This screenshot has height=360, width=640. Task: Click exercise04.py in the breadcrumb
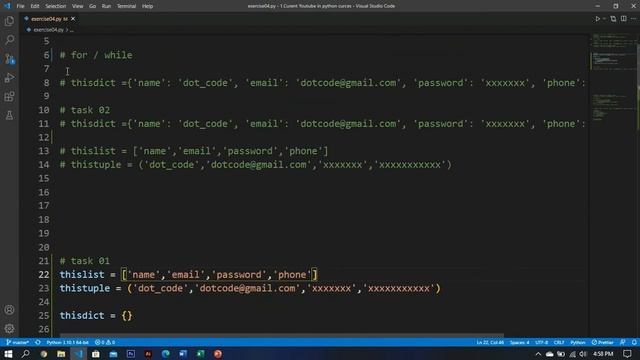pyautogui.click(x=48, y=30)
